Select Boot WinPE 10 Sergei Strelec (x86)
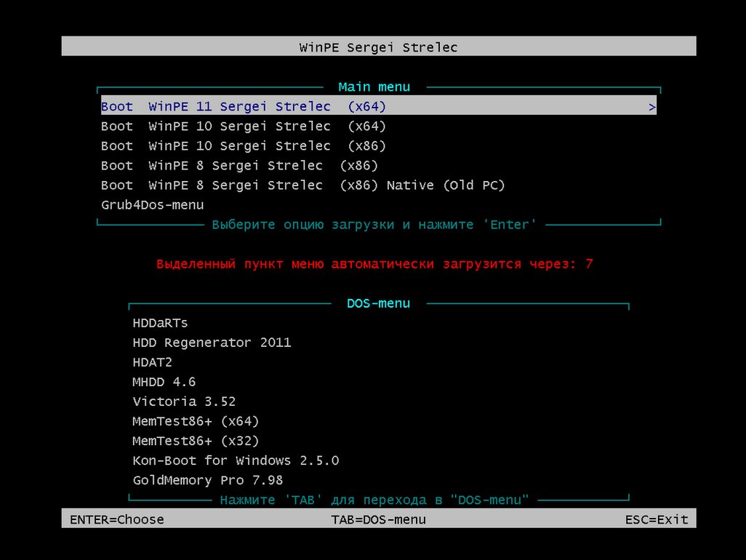The image size is (746, 560). (x=243, y=145)
